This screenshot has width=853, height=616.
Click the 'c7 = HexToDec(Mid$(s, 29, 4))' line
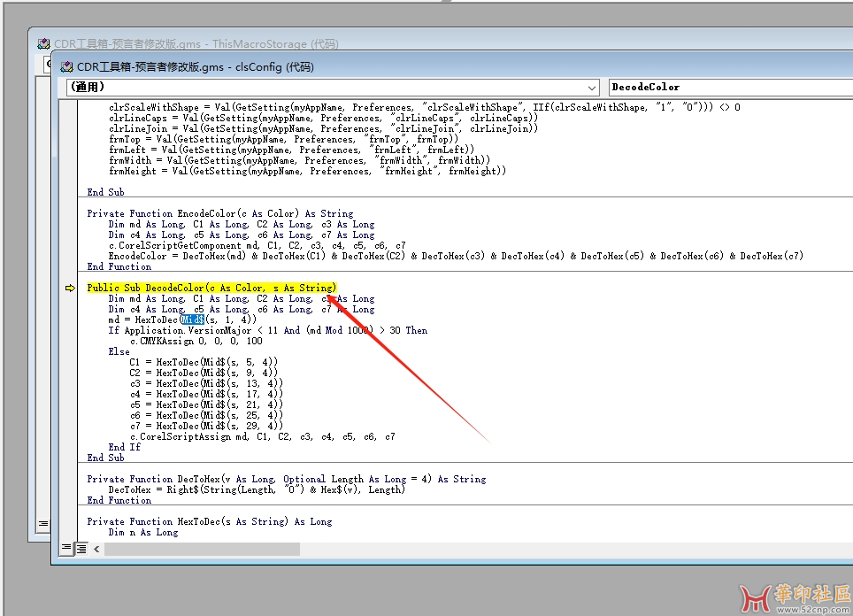206,426
